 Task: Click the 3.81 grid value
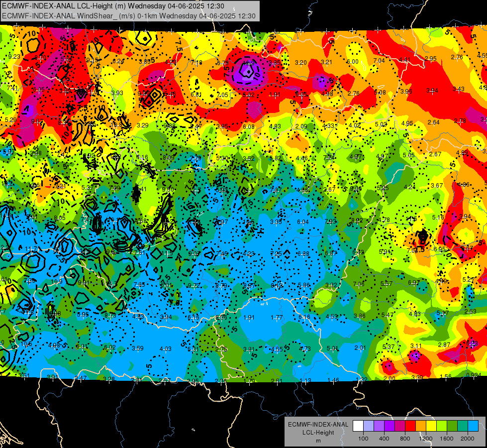[x=249, y=349]
